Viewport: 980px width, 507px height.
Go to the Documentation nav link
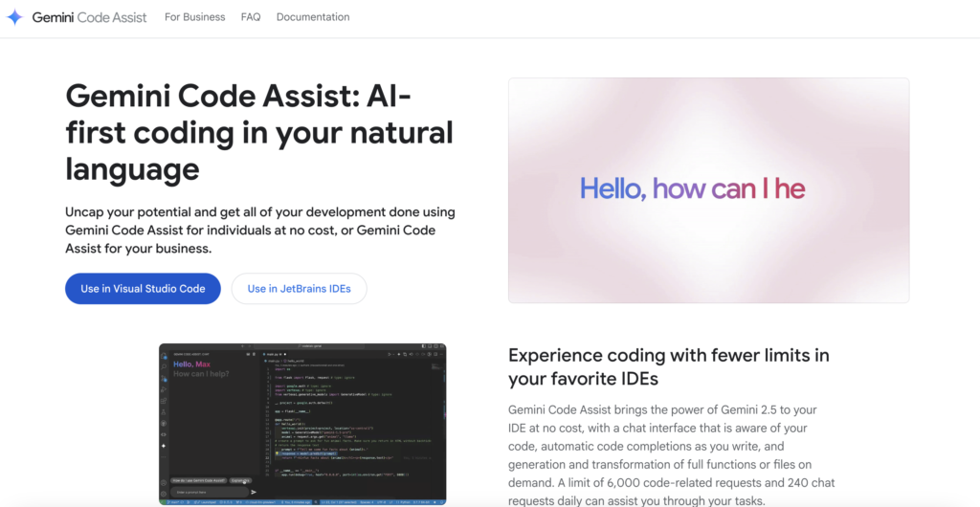pyautogui.click(x=313, y=17)
